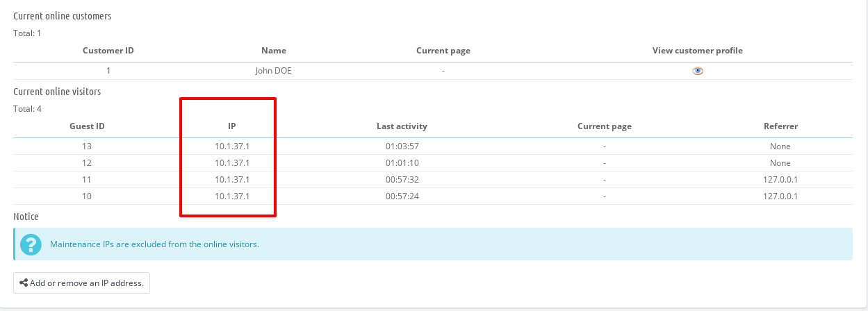Select guest ID 10 cell

click(87, 196)
